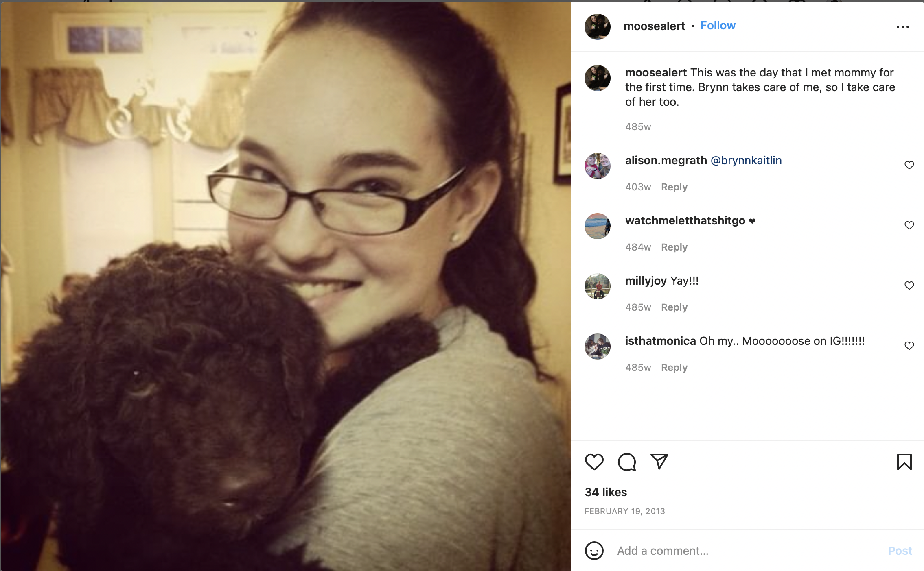Open the February 19, 2013 date link
This screenshot has height=571, width=924.
pyautogui.click(x=624, y=511)
